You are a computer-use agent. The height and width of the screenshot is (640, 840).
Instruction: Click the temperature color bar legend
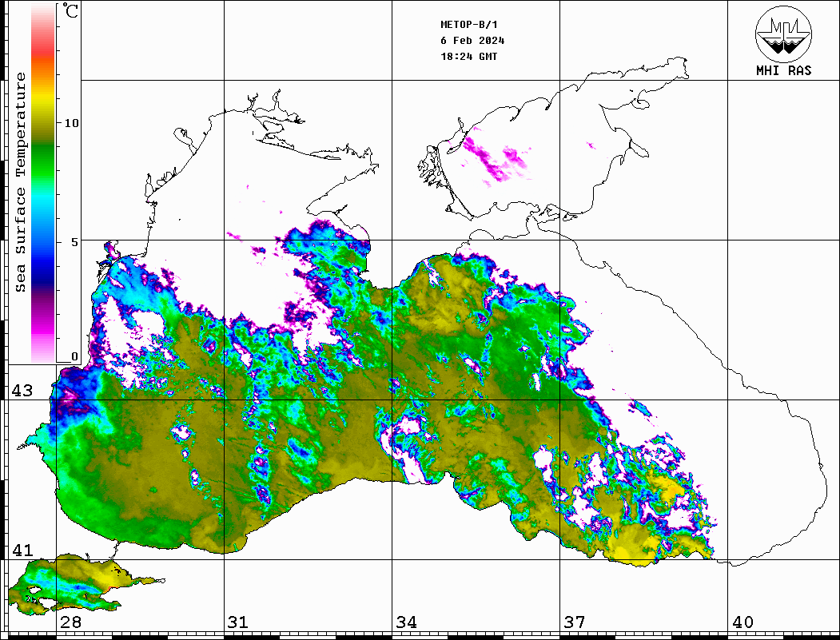click(x=43, y=183)
